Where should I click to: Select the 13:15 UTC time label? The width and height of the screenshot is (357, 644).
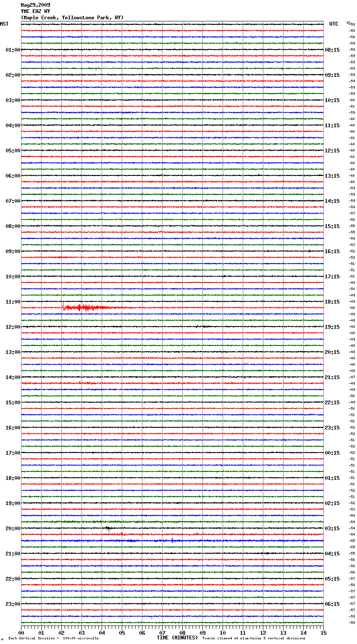(332, 176)
